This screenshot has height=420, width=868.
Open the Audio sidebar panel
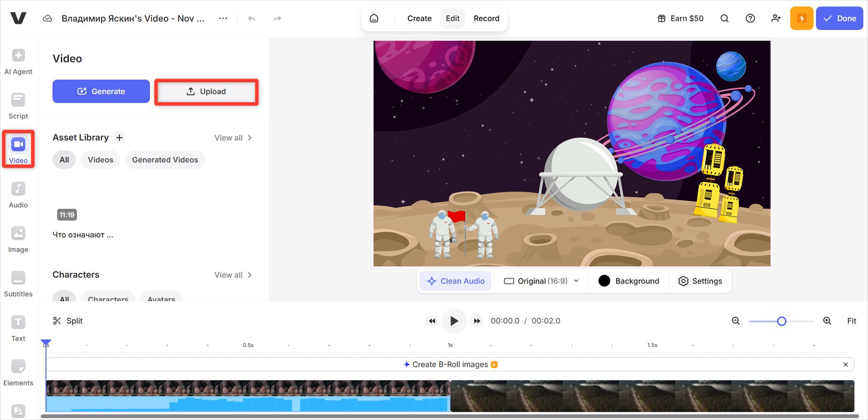(18, 195)
